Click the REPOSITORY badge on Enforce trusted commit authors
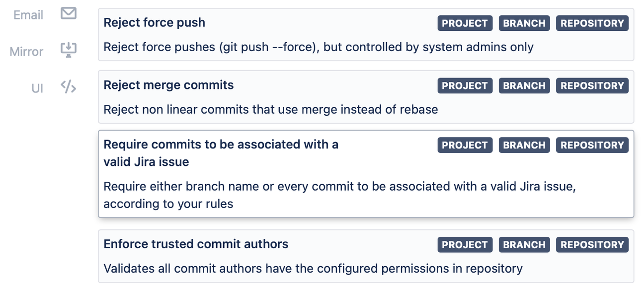644x291 pixels. click(x=592, y=244)
